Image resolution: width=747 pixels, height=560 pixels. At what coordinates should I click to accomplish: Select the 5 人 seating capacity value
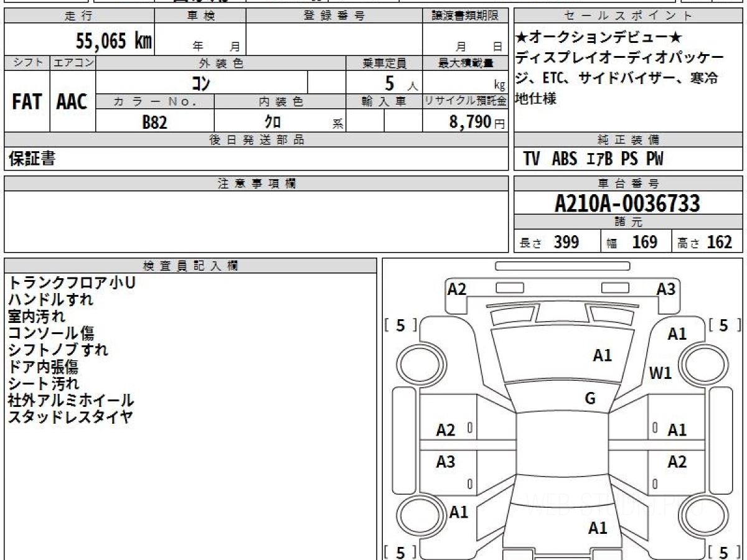tap(402, 83)
